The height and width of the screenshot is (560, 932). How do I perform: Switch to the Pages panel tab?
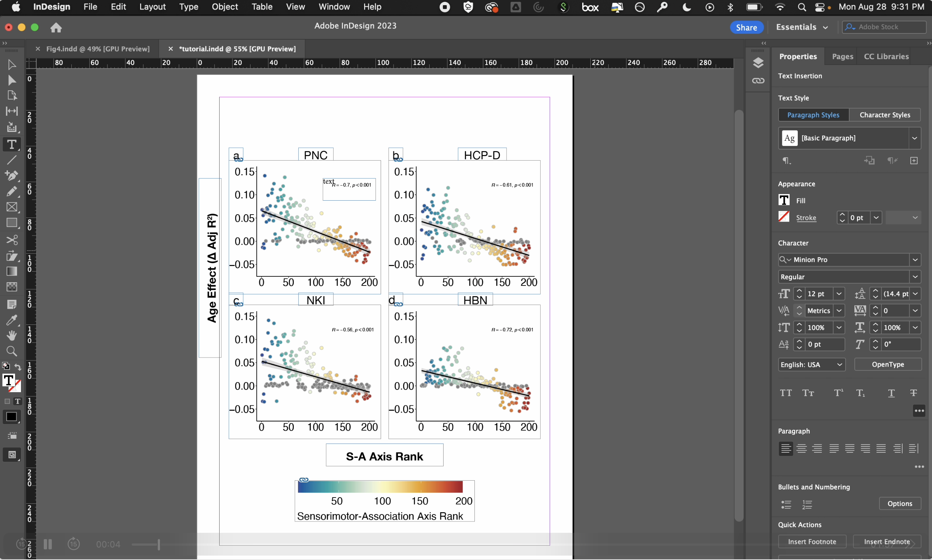(x=842, y=57)
